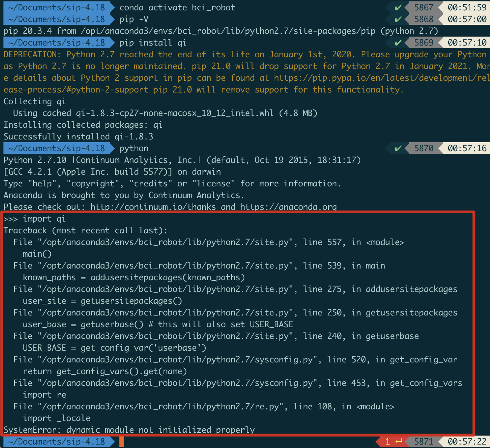This screenshot has height=448, width=490.
Task: Click the 'Type "help", "copyright"' information line
Action: (172, 183)
